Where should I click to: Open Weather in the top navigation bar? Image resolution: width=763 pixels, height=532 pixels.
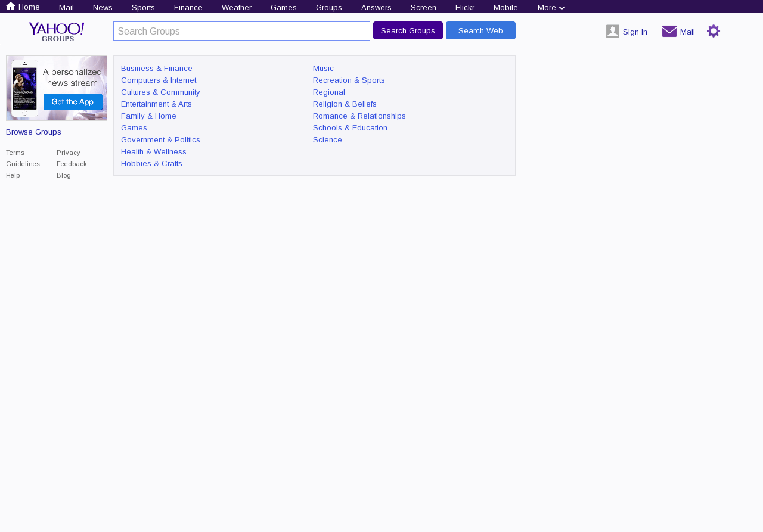237,8
